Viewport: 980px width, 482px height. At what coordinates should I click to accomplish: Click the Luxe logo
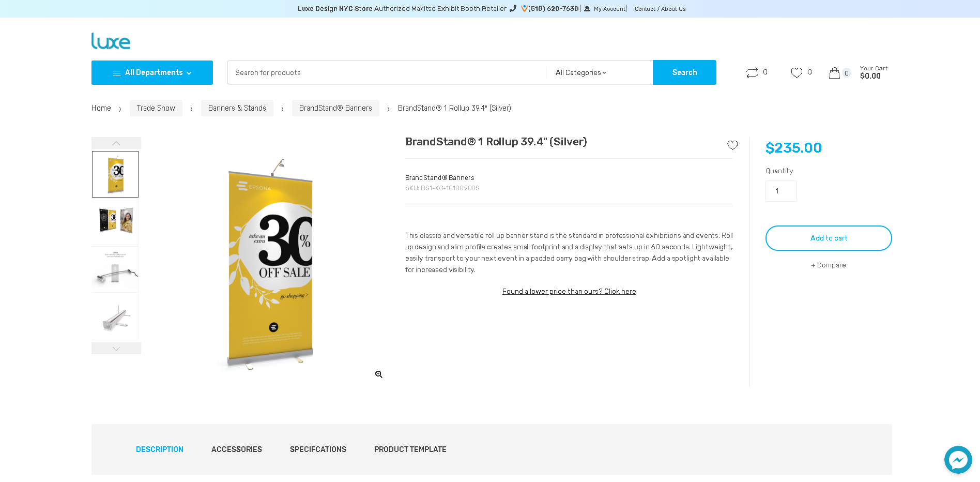point(111,41)
